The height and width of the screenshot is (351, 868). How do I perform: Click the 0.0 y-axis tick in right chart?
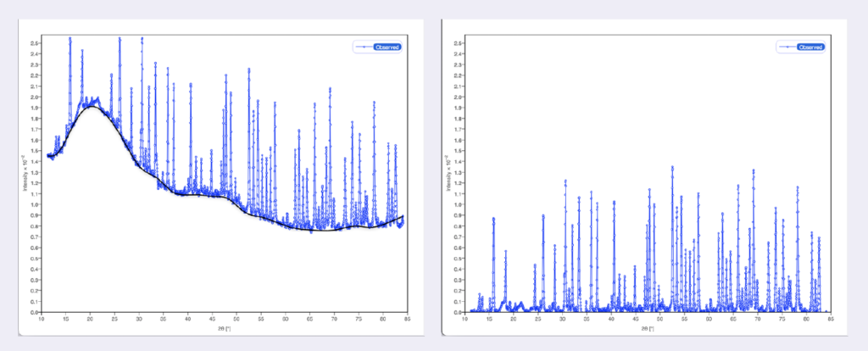[456, 312]
